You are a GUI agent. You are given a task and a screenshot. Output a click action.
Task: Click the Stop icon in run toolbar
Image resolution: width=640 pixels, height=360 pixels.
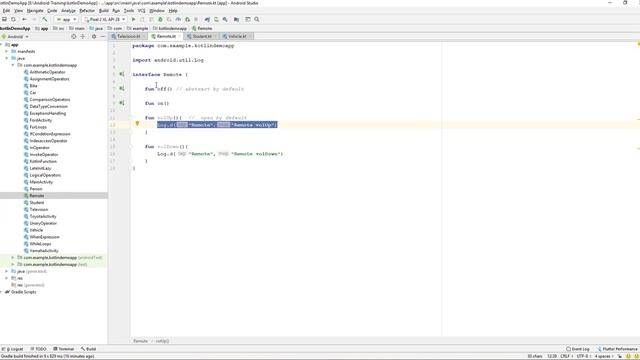point(196,19)
